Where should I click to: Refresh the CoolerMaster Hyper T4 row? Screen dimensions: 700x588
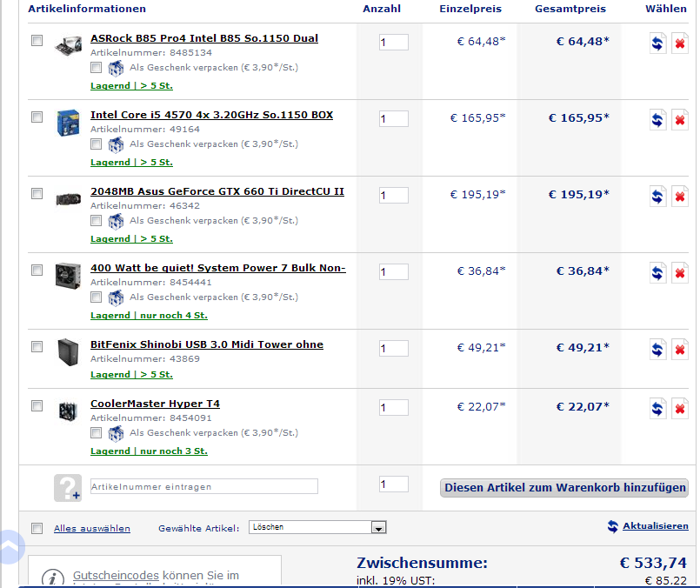point(657,409)
